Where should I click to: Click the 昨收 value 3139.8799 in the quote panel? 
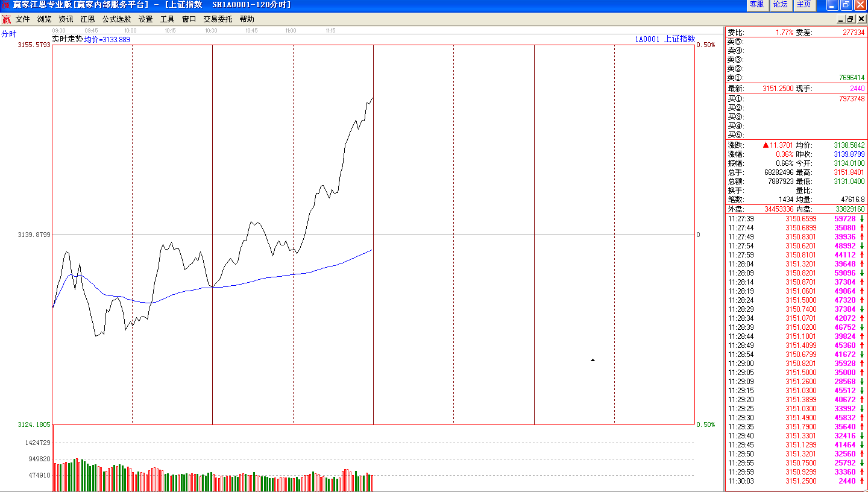pyautogui.click(x=850, y=154)
